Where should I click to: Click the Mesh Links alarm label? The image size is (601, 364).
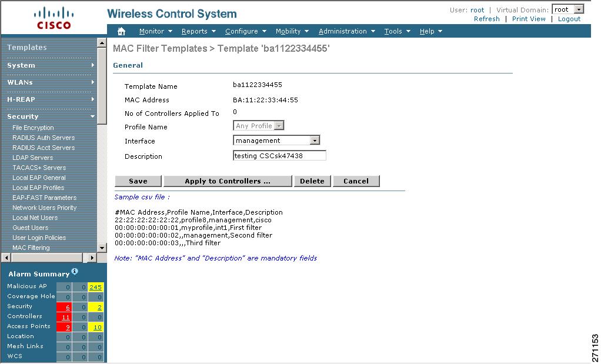point(25,346)
